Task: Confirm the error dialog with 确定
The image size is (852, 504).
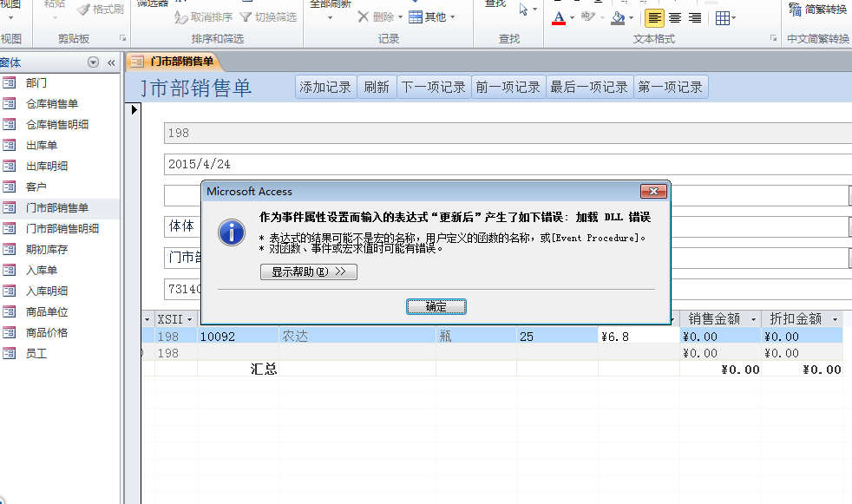Action: pos(436,307)
